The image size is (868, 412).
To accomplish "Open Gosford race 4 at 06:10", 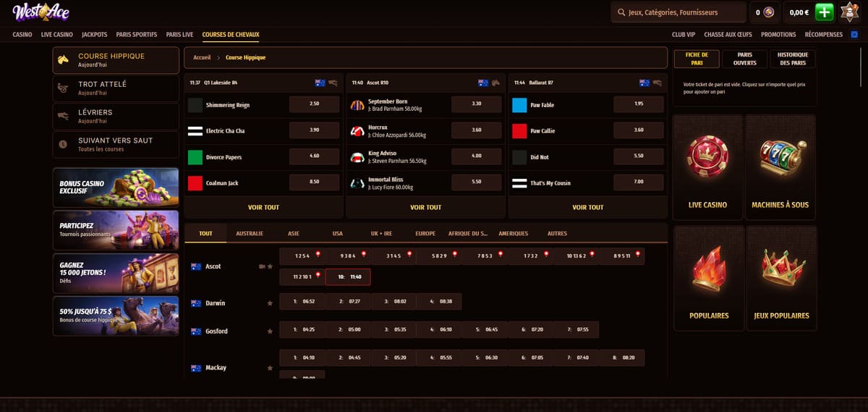I will click(x=439, y=329).
